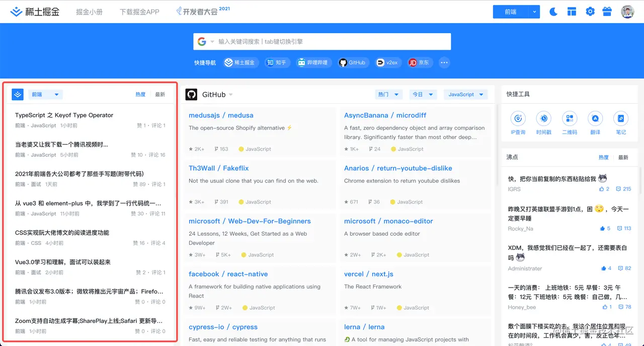Open the 时间戳 quick tool

[x=544, y=123]
